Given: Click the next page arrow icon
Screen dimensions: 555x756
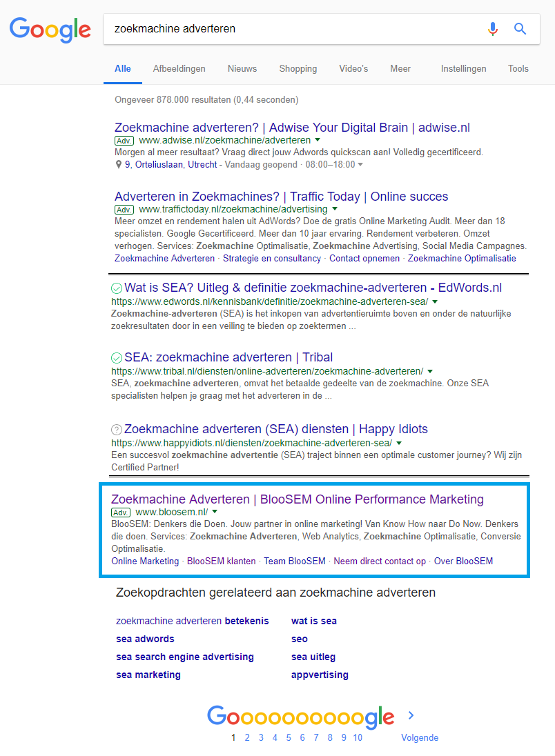Looking at the screenshot, I should pos(411,715).
